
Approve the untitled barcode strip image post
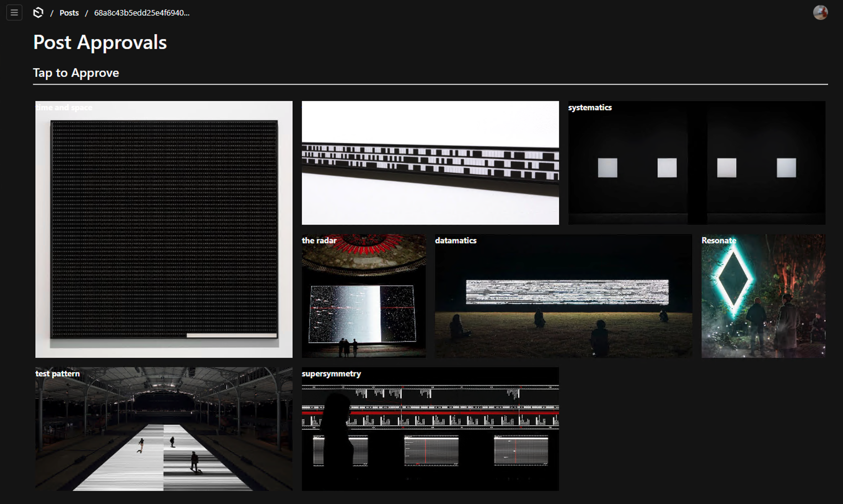click(430, 163)
